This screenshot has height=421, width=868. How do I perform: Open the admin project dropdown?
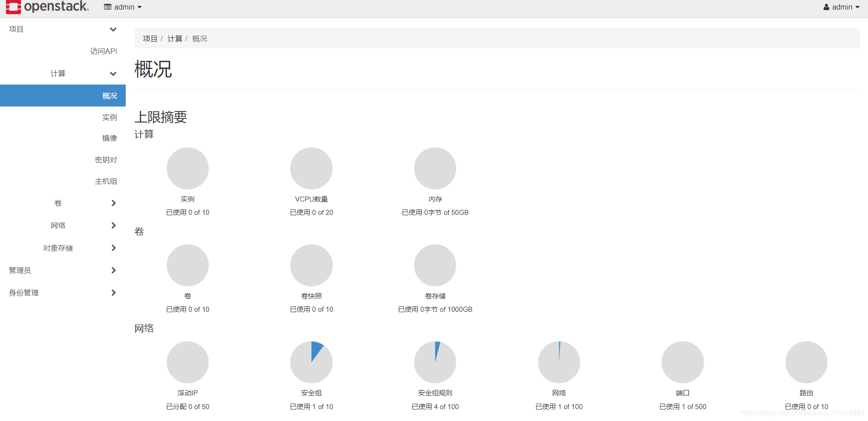[123, 7]
